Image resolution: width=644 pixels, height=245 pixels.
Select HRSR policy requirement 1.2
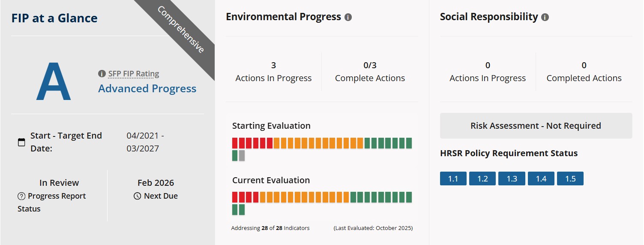pos(482,179)
